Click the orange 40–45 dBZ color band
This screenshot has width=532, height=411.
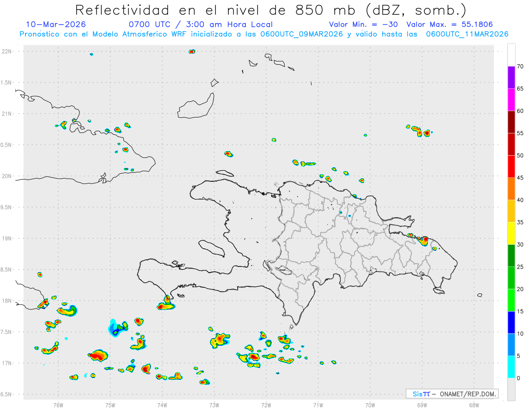pyautogui.click(x=511, y=189)
